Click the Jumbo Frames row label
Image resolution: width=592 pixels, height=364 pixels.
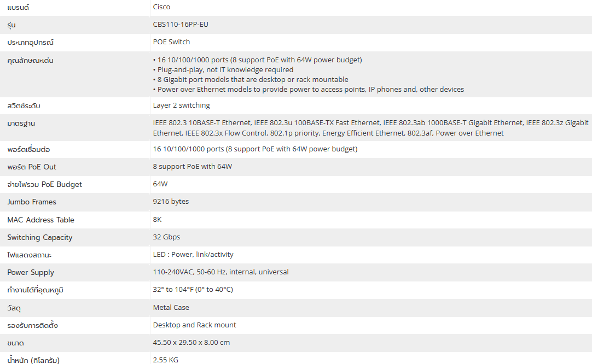32,202
